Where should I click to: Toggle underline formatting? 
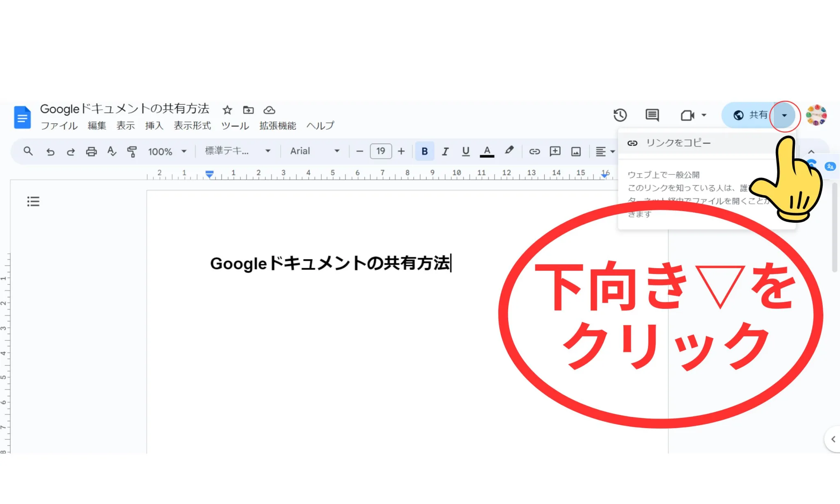click(x=466, y=152)
